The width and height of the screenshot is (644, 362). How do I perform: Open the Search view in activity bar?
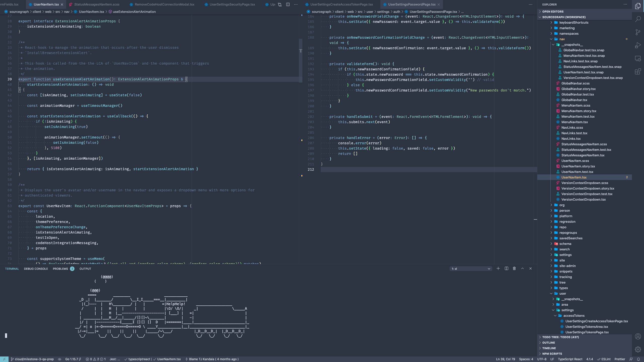pos(638,19)
